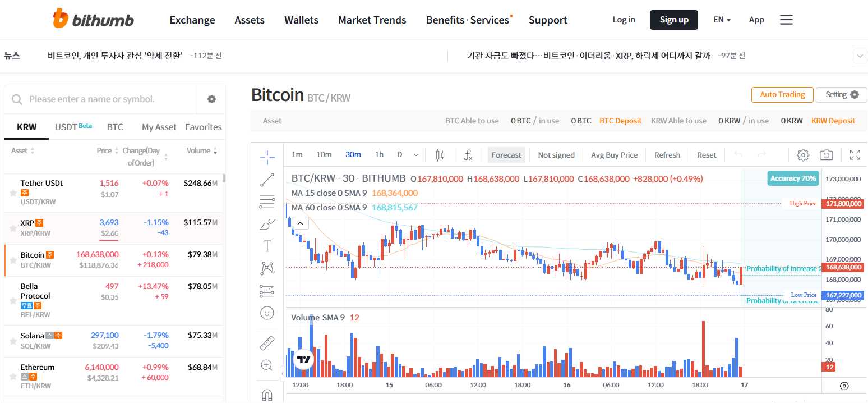Viewport: 868px width, 403px height.
Task: Click the emoji icons tool
Action: click(x=267, y=312)
